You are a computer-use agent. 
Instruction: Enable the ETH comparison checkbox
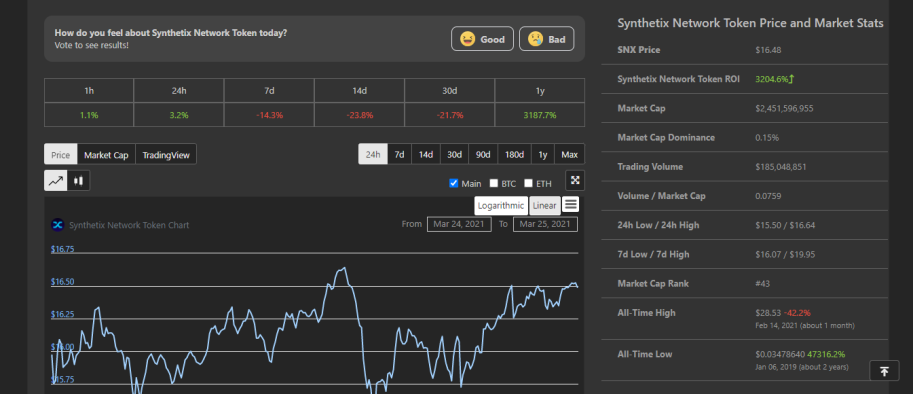pyautogui.click(x=529, y=183)
